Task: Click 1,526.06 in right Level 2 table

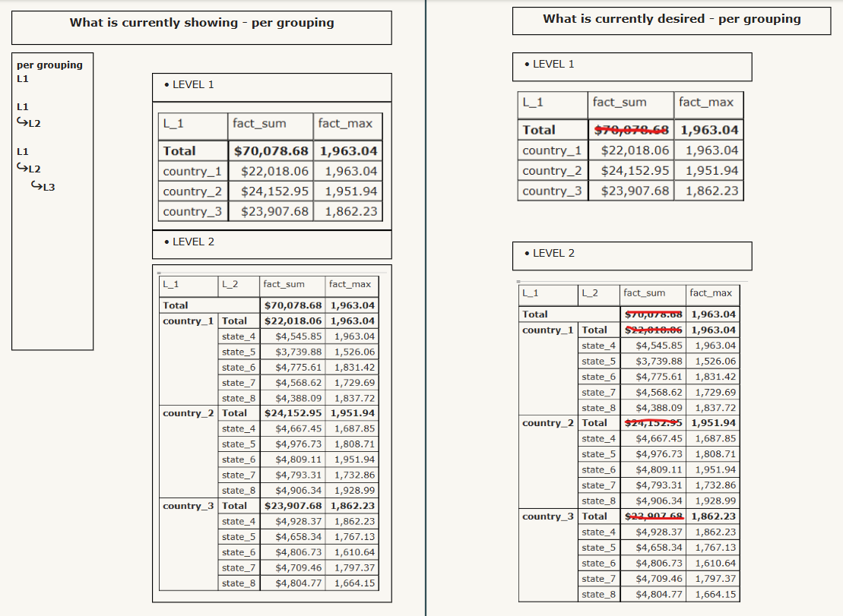Action: (715, 362)
